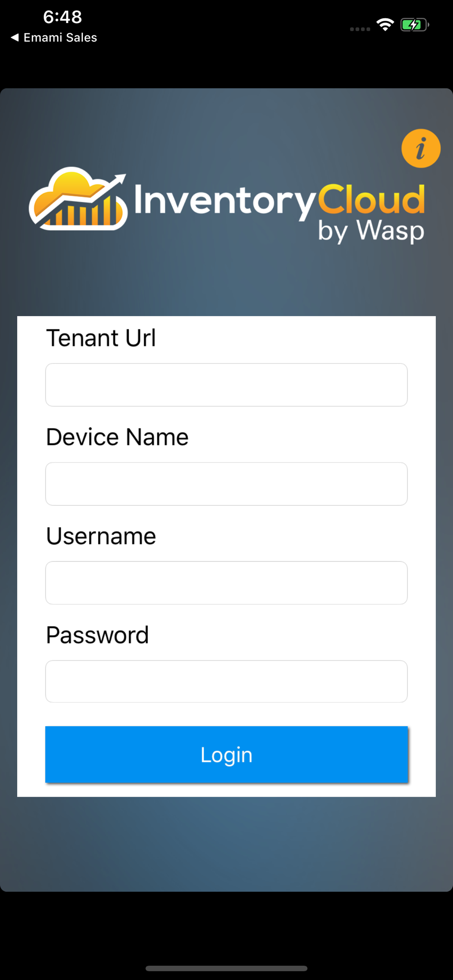Focus the Device Name input field

[x=226, y=484]
